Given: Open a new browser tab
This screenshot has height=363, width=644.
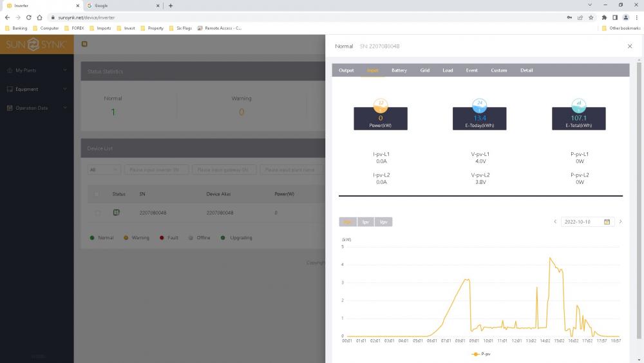Looking at the screenshot, I should tap(171, 6).
